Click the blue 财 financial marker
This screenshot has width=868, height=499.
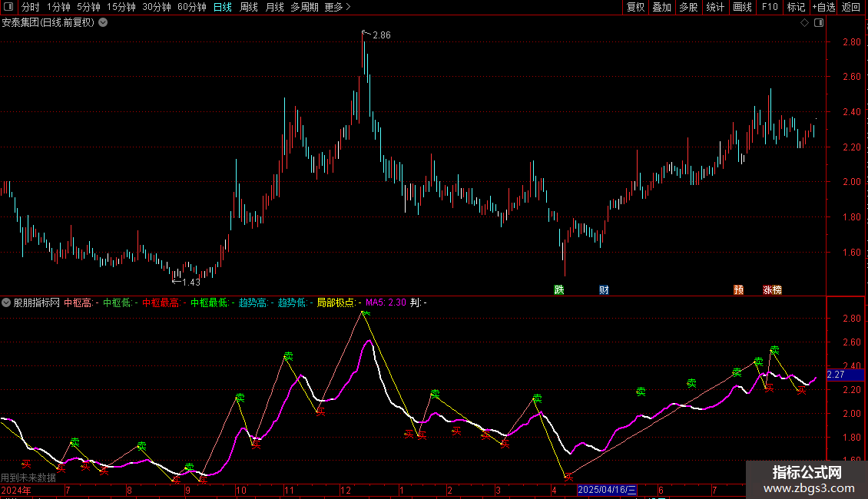click(604, 290)
